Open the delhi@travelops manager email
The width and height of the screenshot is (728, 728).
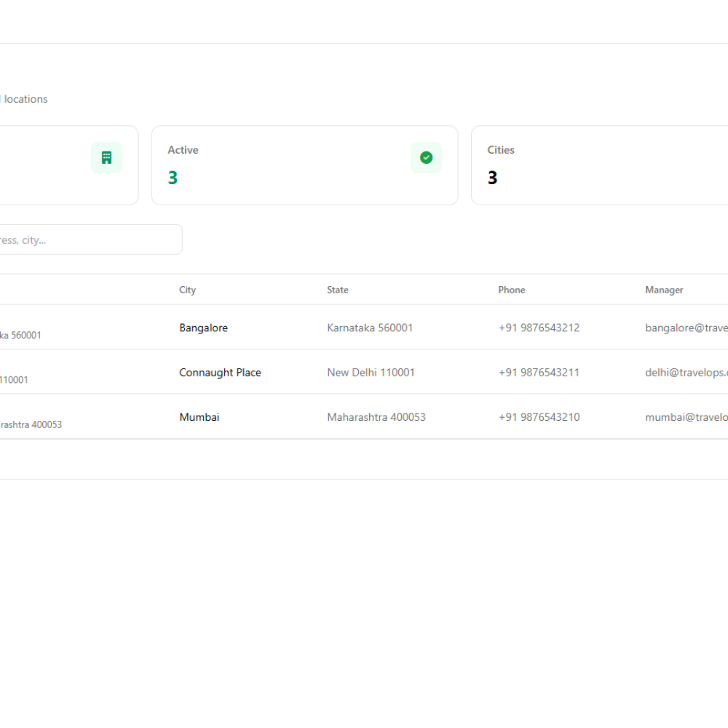[x=687, y=372]
